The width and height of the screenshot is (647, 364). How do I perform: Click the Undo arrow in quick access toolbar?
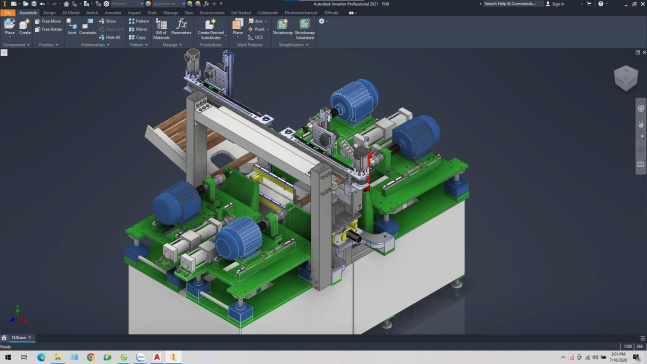coord(42,4)
